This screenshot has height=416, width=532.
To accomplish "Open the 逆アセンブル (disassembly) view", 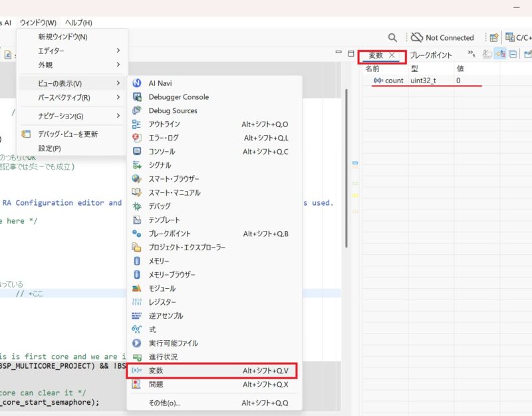I will coord(166,315).
